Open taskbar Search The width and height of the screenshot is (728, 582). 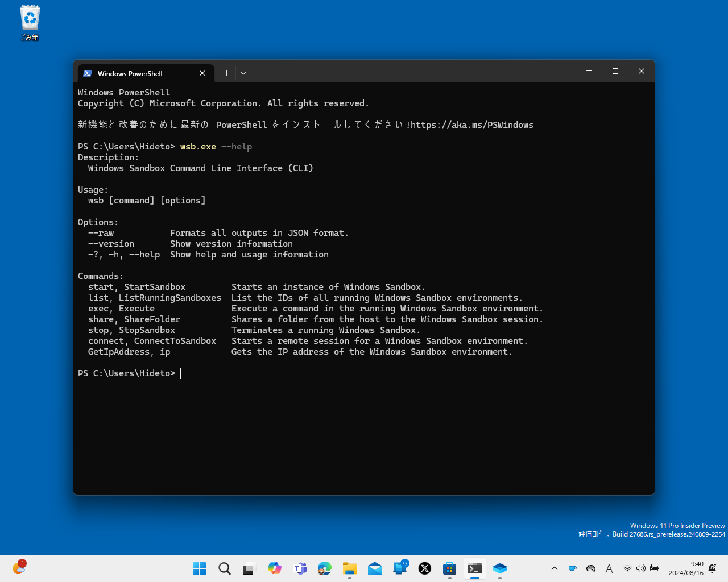coord(225,568)
